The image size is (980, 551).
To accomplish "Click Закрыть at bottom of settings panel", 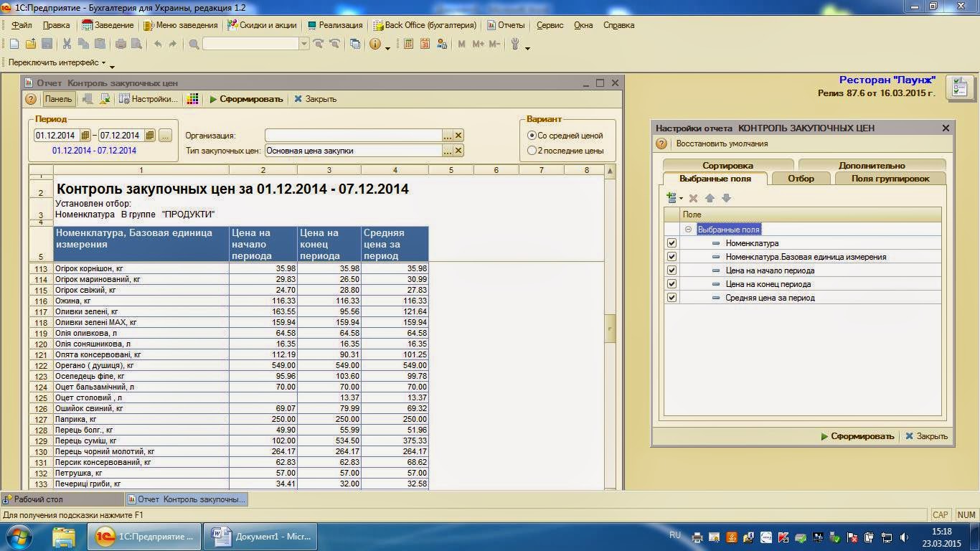I will click(926, 436).
